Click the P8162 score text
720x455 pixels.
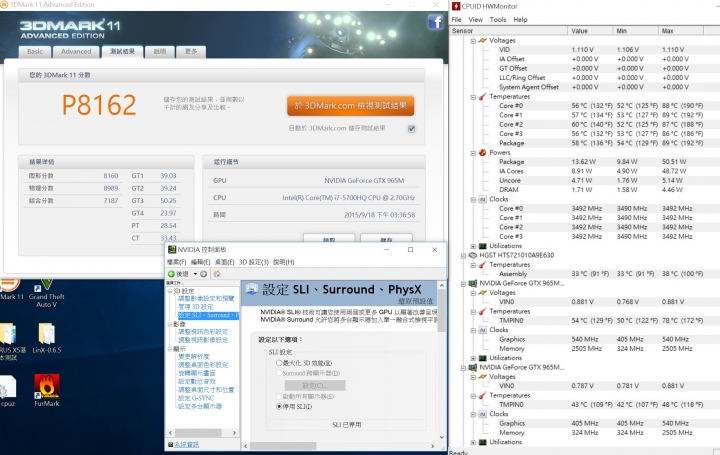(x=99, y=105)
